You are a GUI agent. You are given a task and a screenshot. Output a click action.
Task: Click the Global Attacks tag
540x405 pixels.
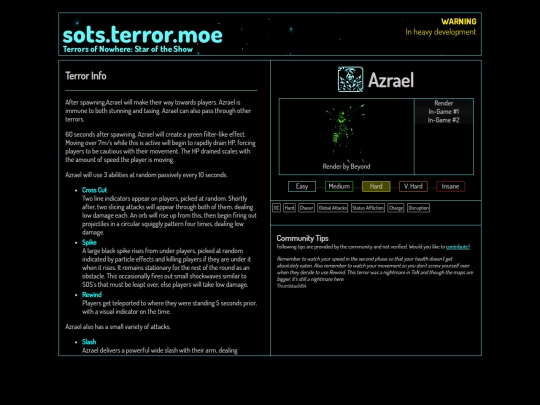[333, 208]
